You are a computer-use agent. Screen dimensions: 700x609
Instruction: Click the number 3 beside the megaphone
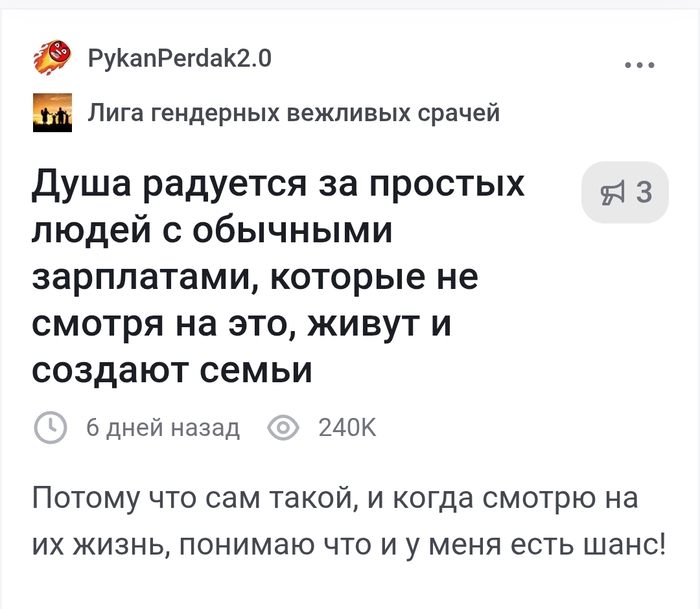[644, 192]
